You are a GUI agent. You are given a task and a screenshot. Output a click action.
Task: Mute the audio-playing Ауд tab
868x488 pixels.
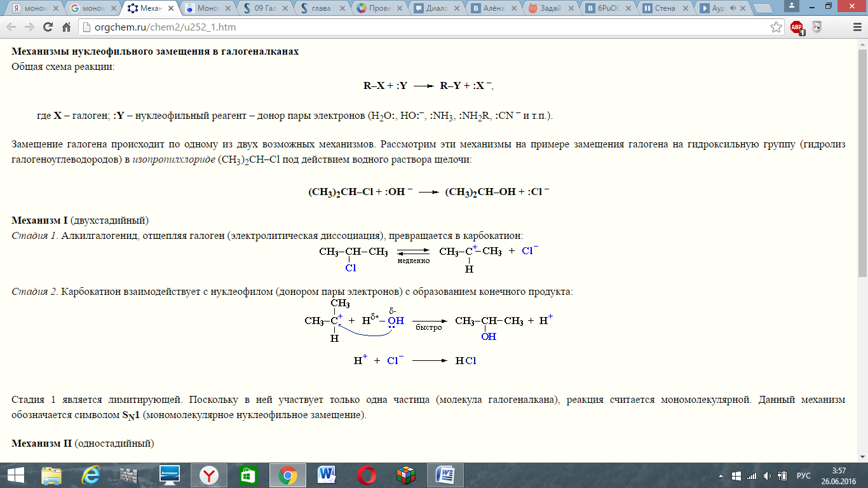732,8
